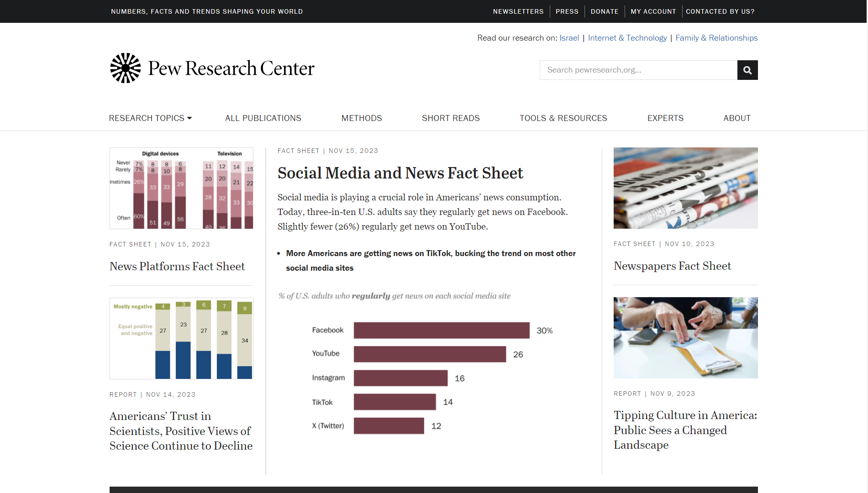Follow the Internet & Technology research link

(627, 38)
